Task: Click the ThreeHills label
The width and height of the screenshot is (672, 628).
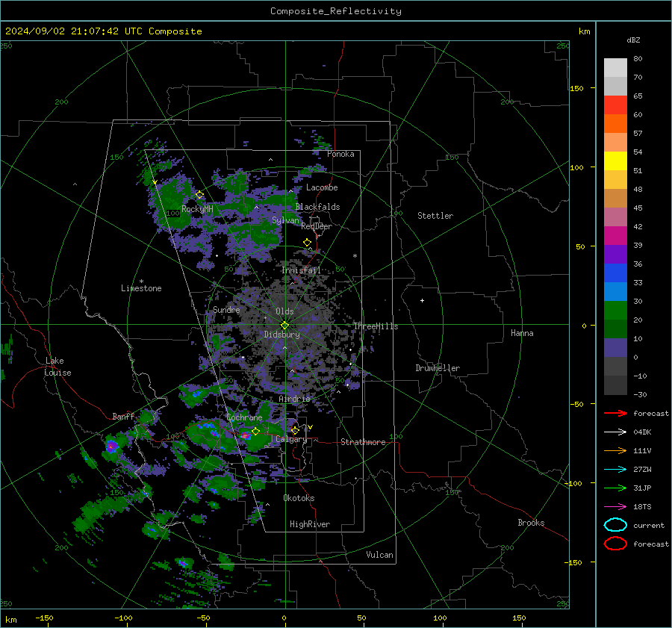Action: click(x=376, y=326)
